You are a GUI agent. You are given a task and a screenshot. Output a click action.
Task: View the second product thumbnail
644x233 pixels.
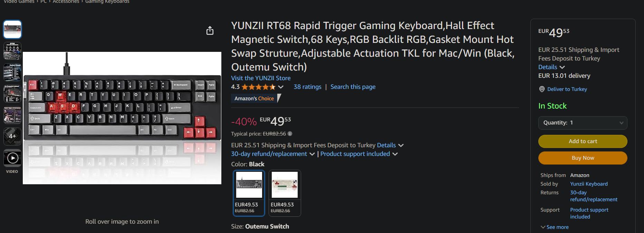pos(12,51)
